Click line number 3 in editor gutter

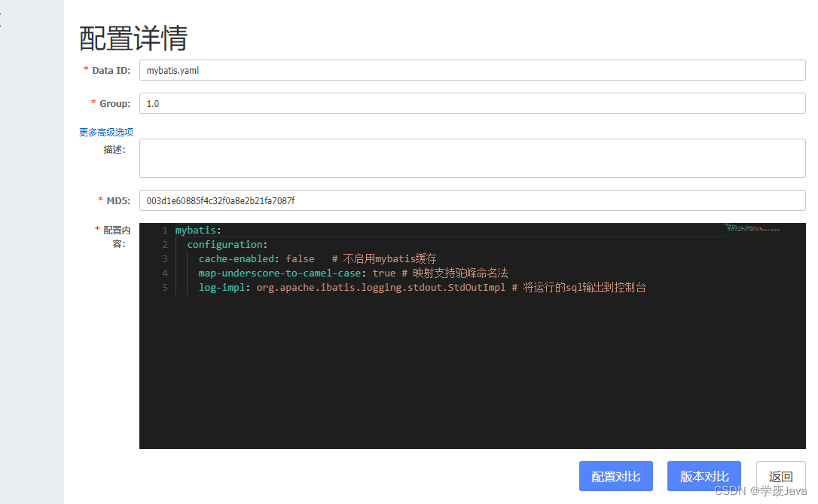point(165,259)
